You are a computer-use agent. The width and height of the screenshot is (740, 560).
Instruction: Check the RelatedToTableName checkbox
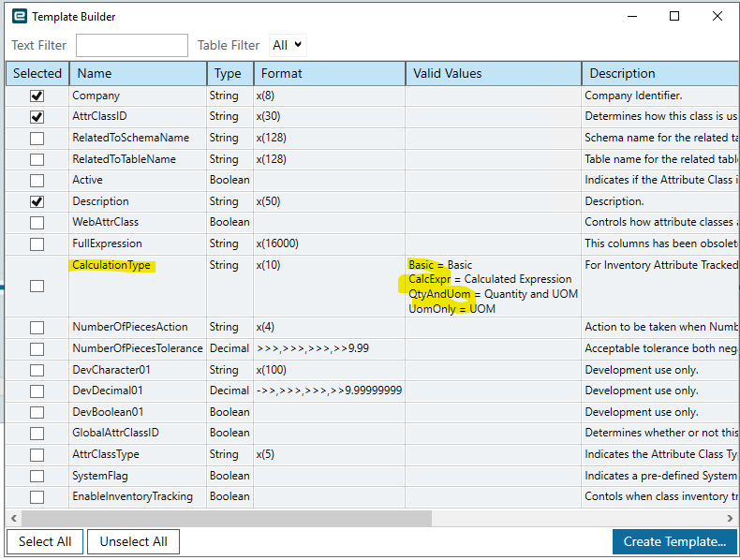[x=37, y=159]
